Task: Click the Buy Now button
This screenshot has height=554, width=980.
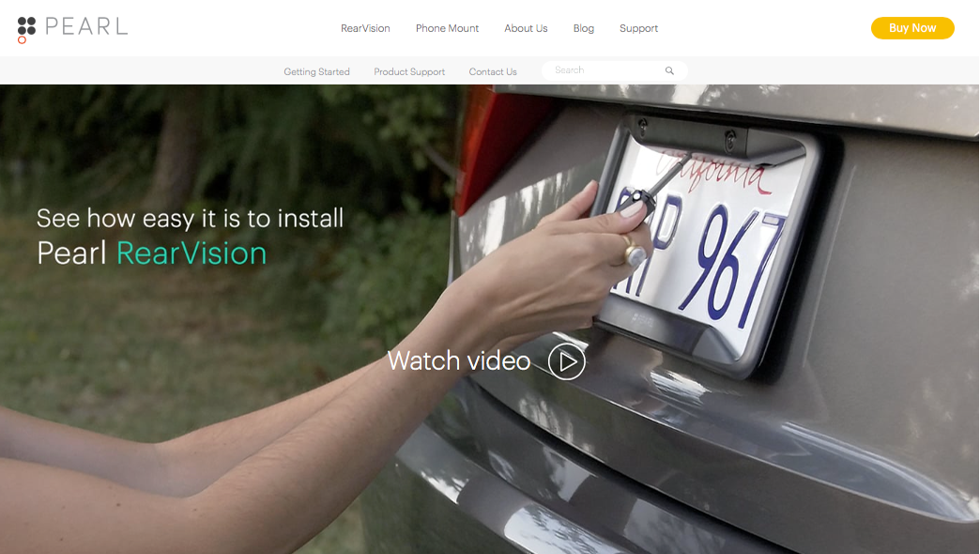Action: [912, 28]
